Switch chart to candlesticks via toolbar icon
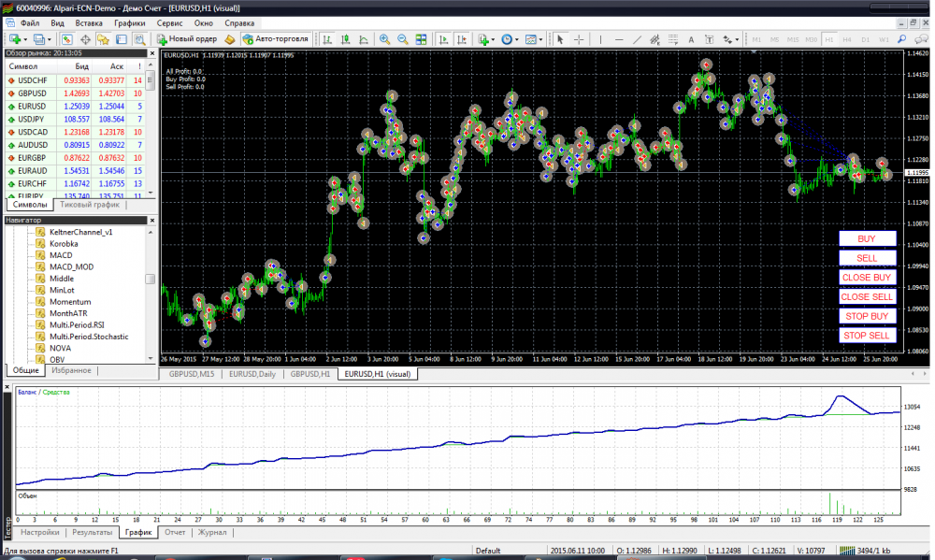 [345, 39]
